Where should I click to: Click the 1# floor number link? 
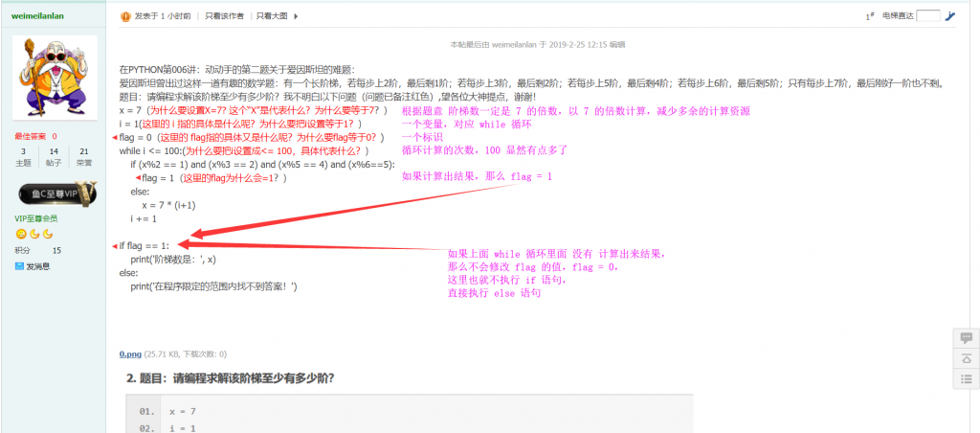point(869,17)
